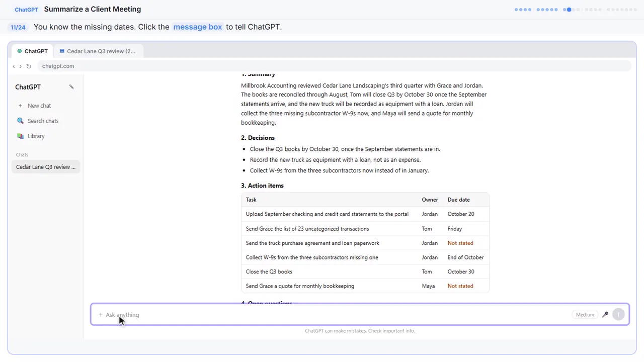Click 'Upload September checking and credit card statements' task

tap(327, 214)
